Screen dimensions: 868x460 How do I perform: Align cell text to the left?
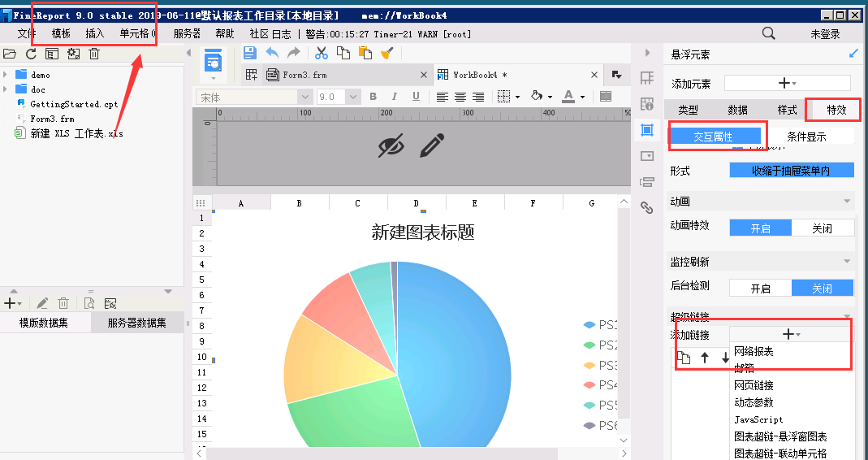442,97
